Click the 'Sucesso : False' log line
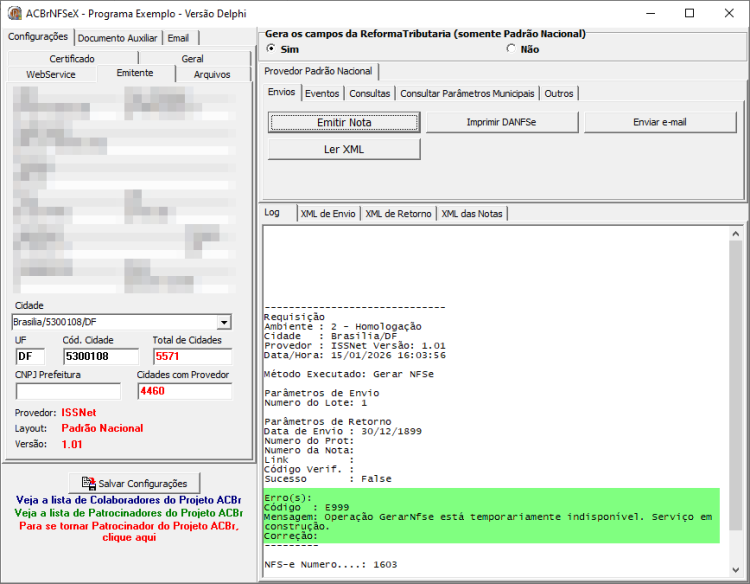Image resolution: width=750 pixels, height=584 pixels. click(x=328, y=479)
